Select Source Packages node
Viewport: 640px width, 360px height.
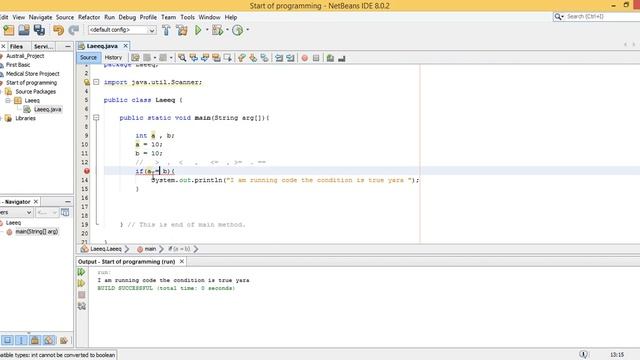tap(36, 92)
